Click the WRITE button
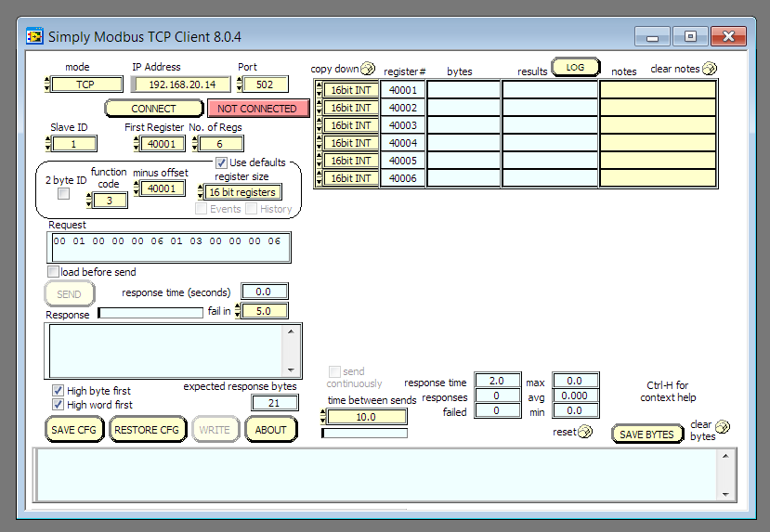This screenshot has width=770, height=532. [215, 430]
